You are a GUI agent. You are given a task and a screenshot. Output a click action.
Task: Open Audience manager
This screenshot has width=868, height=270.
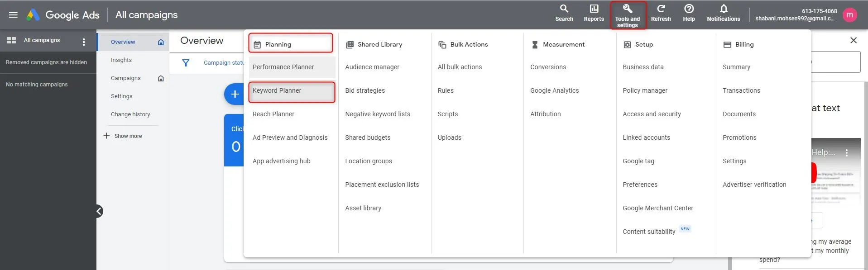point(372,67)
